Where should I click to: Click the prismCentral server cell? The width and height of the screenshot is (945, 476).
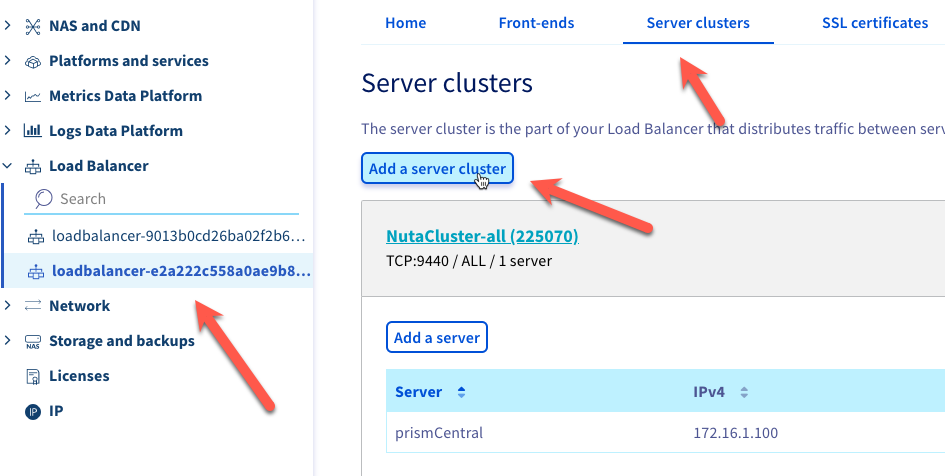pos(439,433)
